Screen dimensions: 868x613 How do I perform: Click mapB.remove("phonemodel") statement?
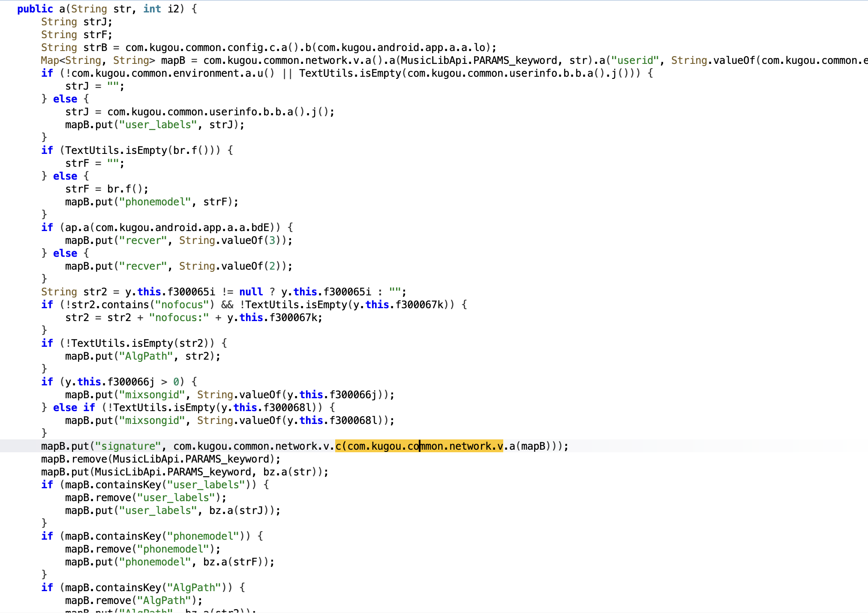point(142,549)
